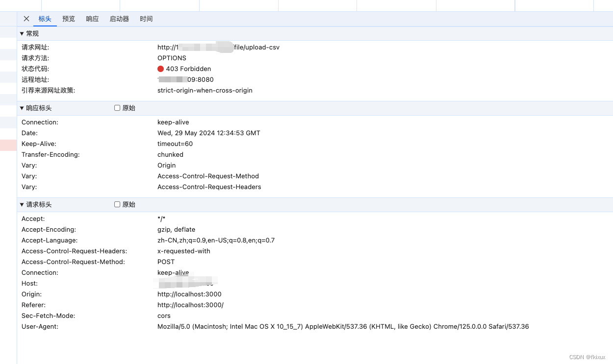Select the 启动器 tab

click(119, 19)
